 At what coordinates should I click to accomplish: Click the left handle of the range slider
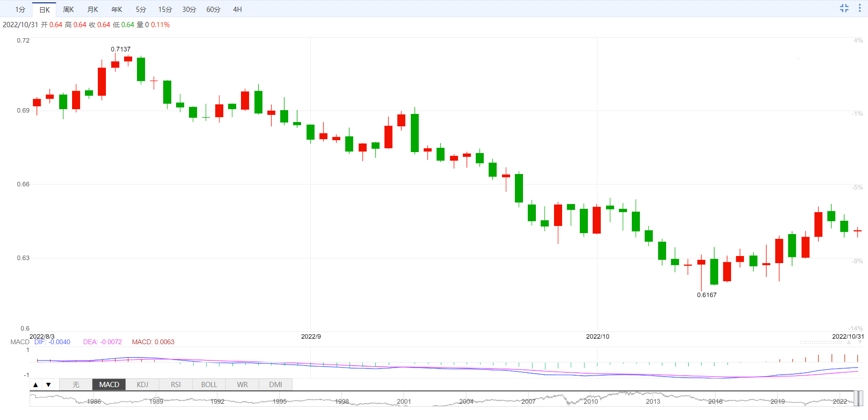tap(856, 399)
